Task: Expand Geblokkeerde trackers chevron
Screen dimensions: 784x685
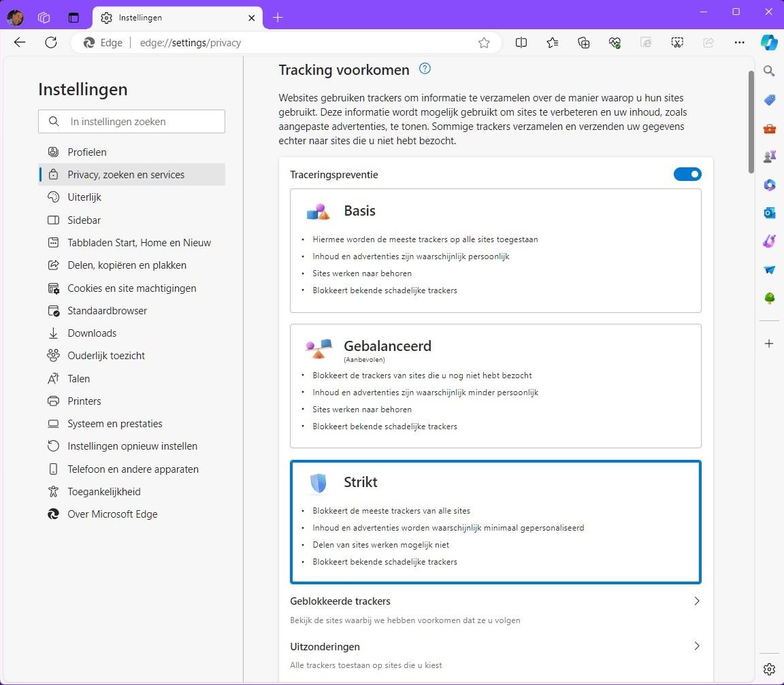Action: click(696, 601)
